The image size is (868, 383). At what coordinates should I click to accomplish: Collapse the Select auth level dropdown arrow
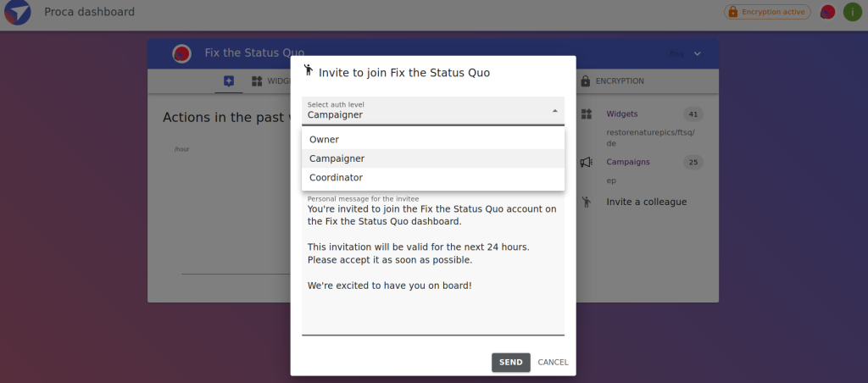[554, 111]
